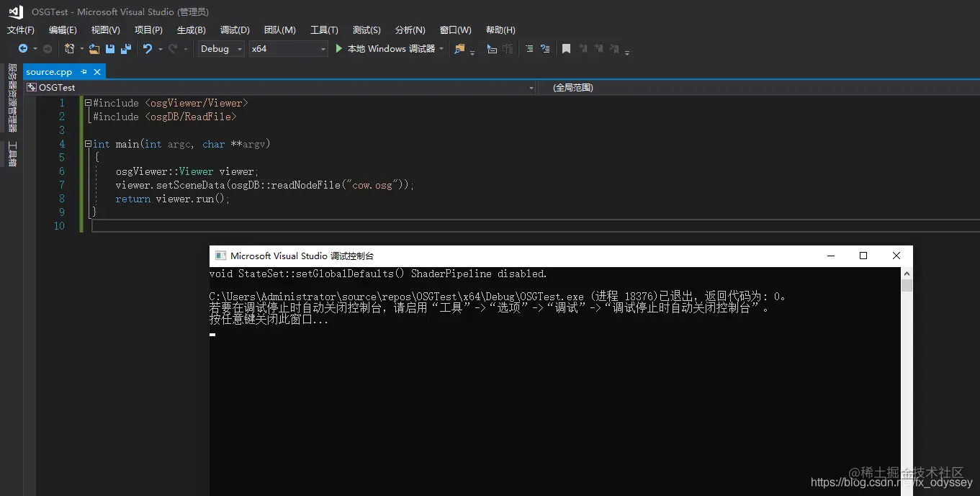Open the 分析(N) menu
This screenshot has width=980, height=496.
(x=410, y=30)
